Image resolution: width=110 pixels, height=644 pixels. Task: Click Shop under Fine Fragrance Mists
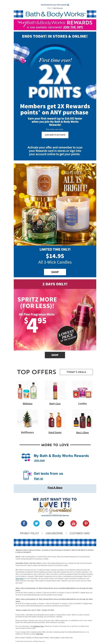tap(55, 355)
